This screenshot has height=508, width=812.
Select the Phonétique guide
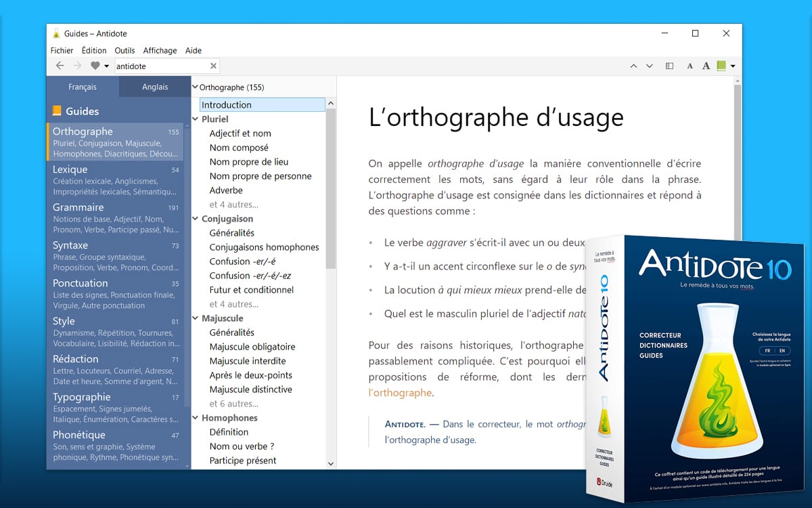pos(115,446)
